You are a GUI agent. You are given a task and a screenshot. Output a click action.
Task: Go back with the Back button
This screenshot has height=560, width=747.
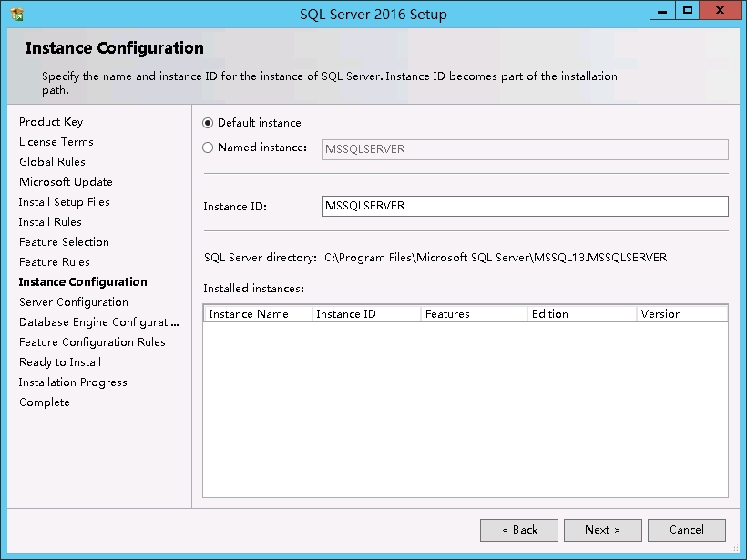(519, 530)
